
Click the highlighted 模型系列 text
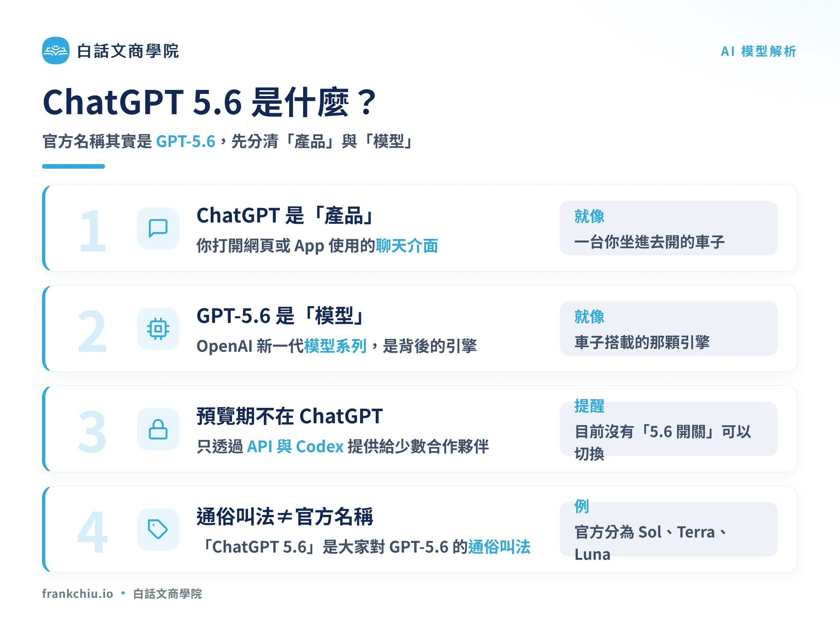[x=335, y=346]
